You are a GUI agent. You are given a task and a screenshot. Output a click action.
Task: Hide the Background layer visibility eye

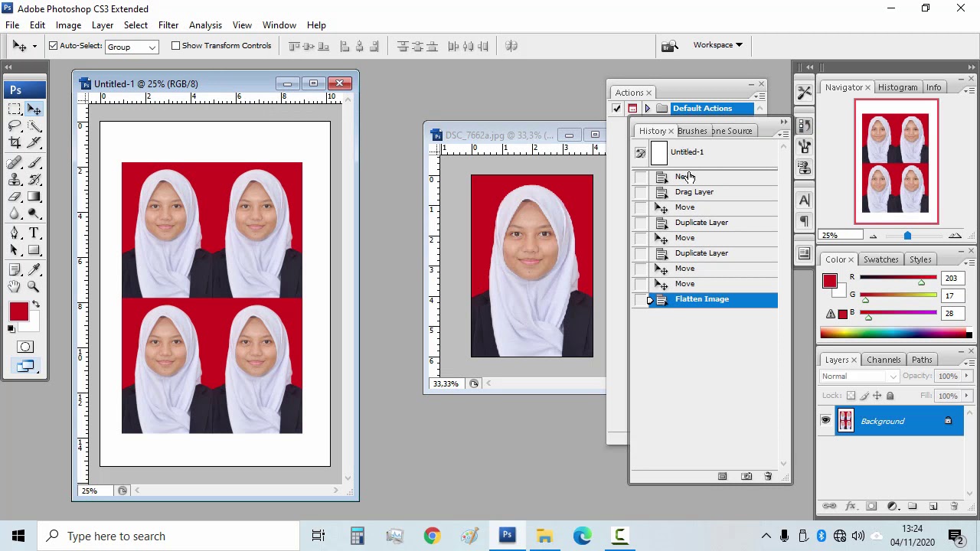(x=825, y=420)
